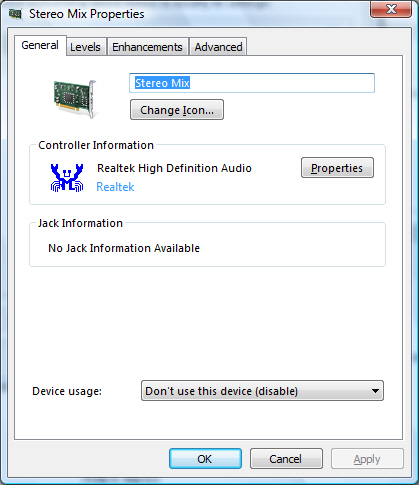Click the No Jack Information Available text

tap(124, 248)
